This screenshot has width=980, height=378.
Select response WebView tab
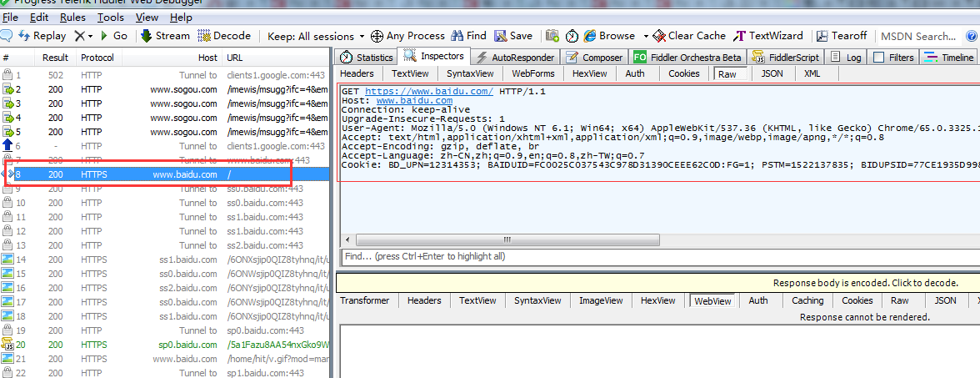tap(712, 301)
